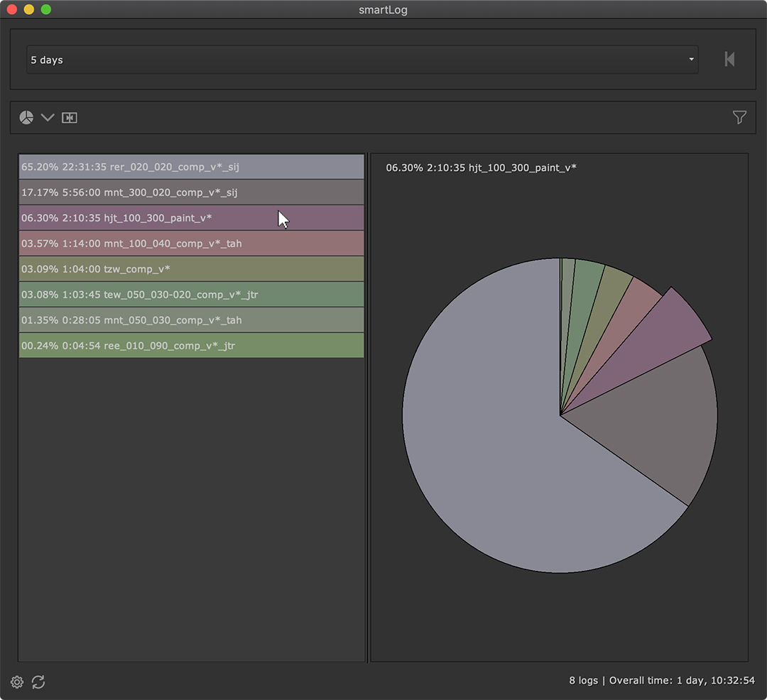The width and height of the screenshot is (767, 700).
Task: Click the dropdown arrow of the range selector
Action: (x=691, y=60)
